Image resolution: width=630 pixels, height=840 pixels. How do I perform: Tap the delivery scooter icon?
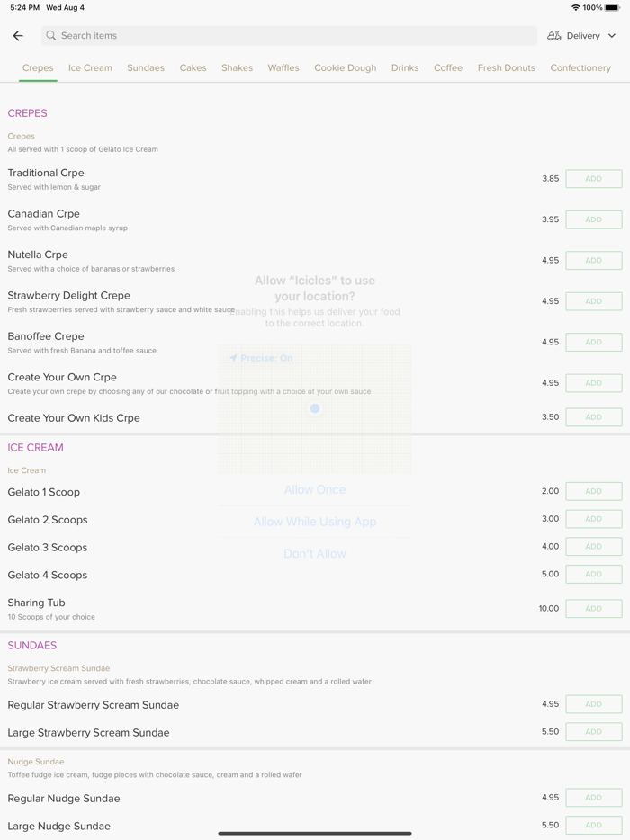[x=554, y=36]
